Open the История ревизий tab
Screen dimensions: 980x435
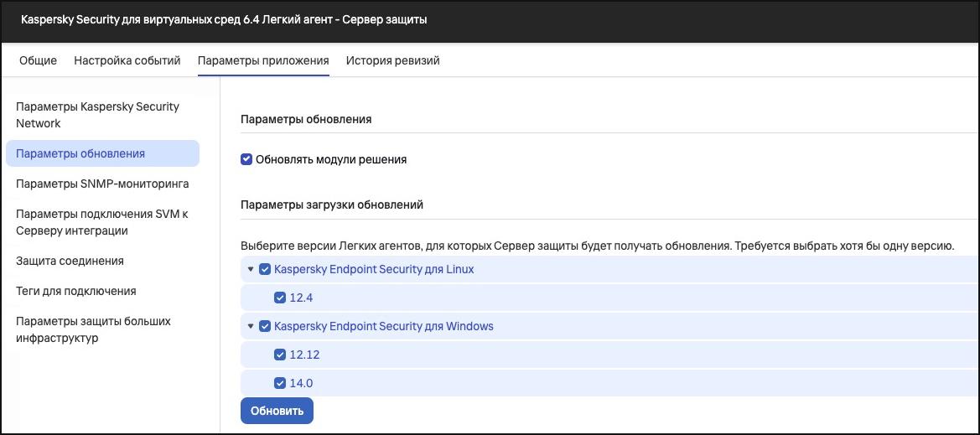click(x=393, y=60)
